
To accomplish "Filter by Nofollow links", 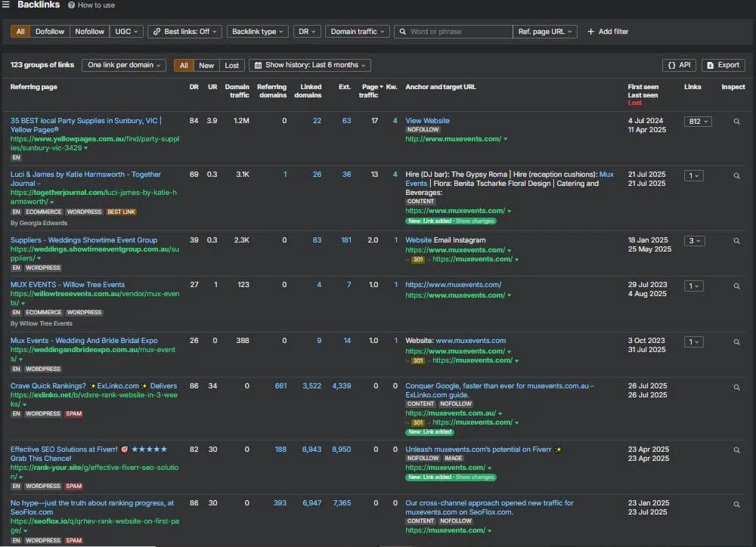I will click(x=89, y=31).
